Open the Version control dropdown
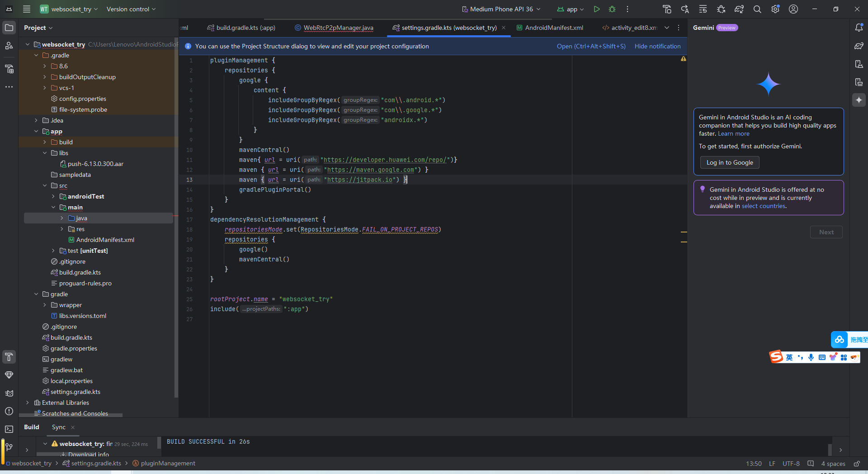The width and height of the screenshot is (868, 474). (x=131, y=9)
